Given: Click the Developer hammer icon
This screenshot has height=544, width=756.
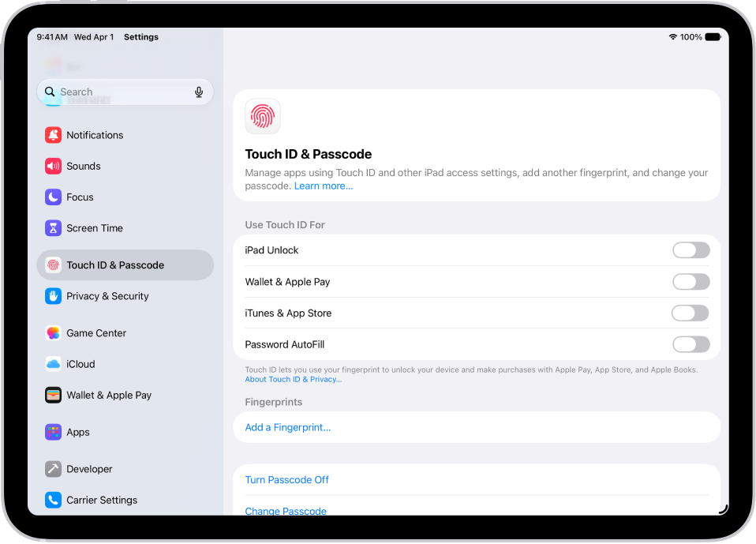Looking at the screenshot, I should click(x=53, y=469).
